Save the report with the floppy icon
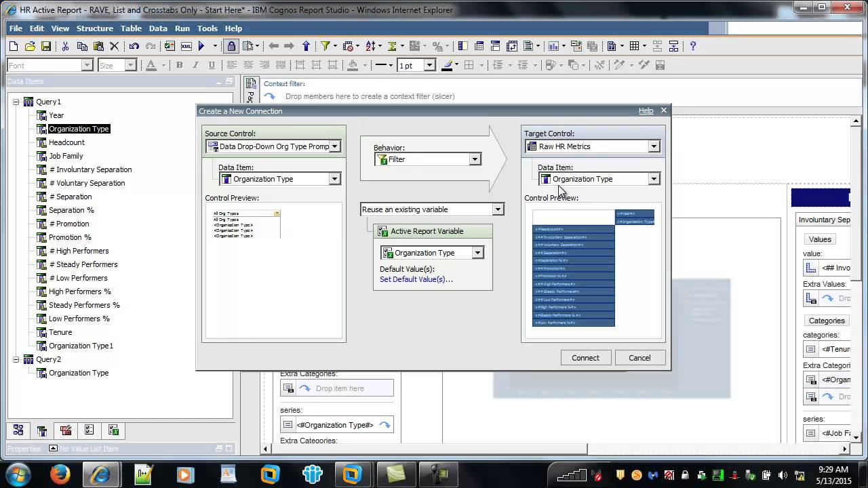 pyautogui.click(x=46, y=46)
